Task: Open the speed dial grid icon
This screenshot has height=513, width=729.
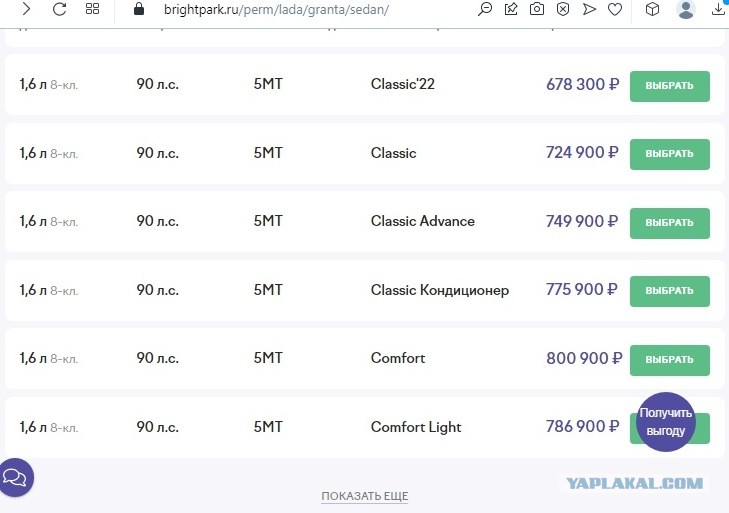Action: pos(93,8)
